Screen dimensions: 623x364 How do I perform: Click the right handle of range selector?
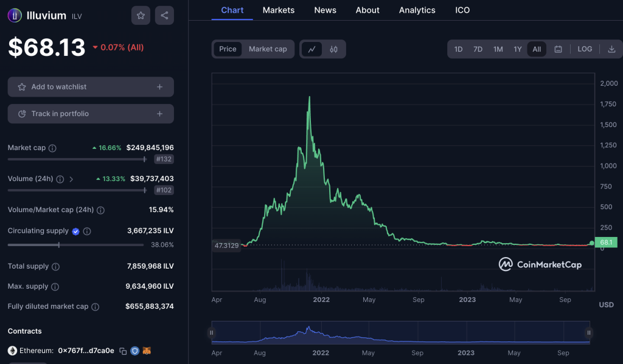(x=589, y=332)
